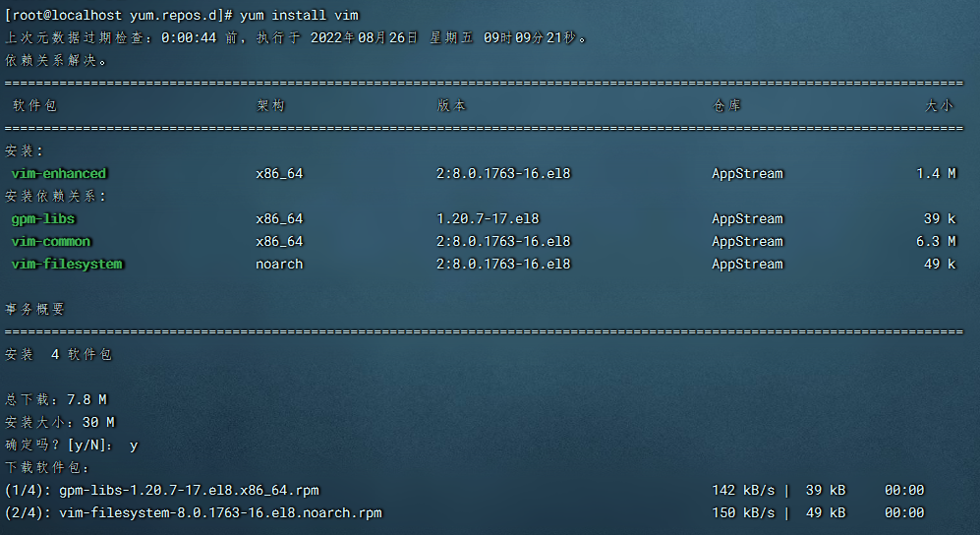Click the 00:00 time for vim-filesystem download
This screenshot has width=980, height=535.
point(904,512)
